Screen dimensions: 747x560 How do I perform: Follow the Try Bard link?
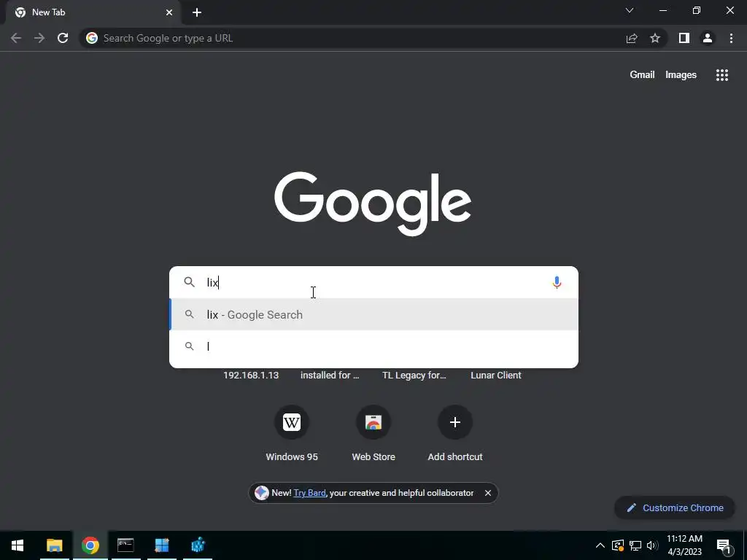coord(309,493)
